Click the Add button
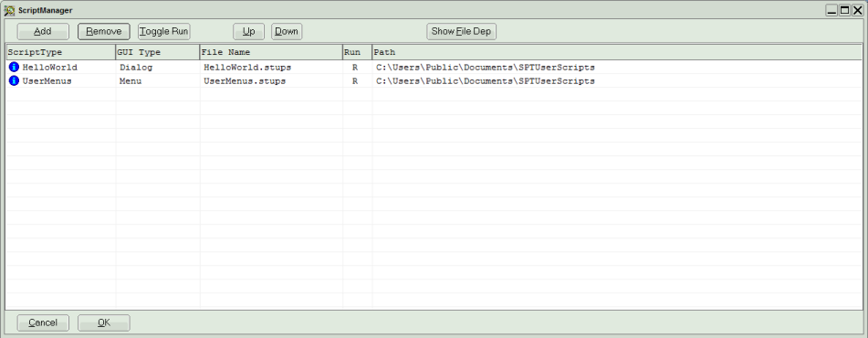The width and height of the screenshot is (868, 338). 43,32
